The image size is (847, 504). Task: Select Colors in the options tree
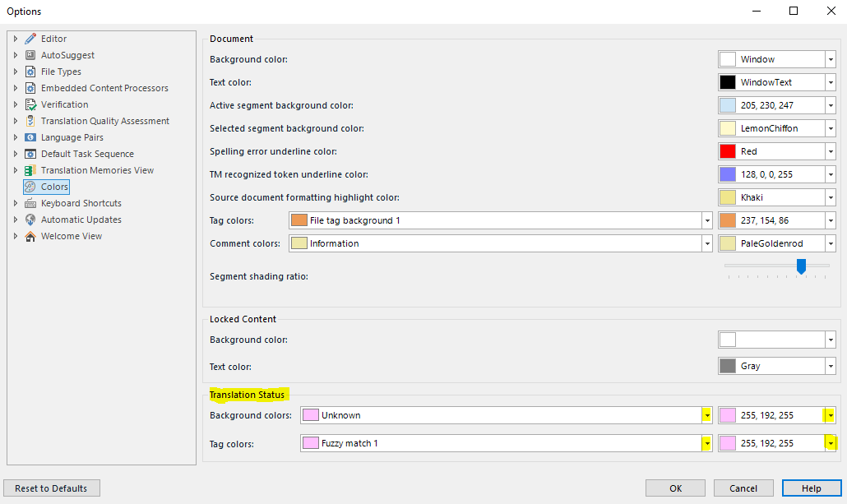pos(54,187)
